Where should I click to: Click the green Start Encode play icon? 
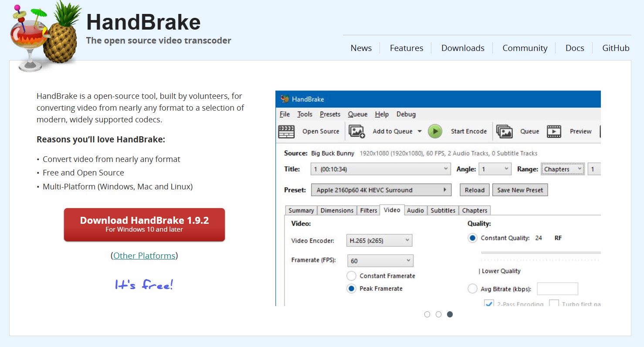(435, 131)
